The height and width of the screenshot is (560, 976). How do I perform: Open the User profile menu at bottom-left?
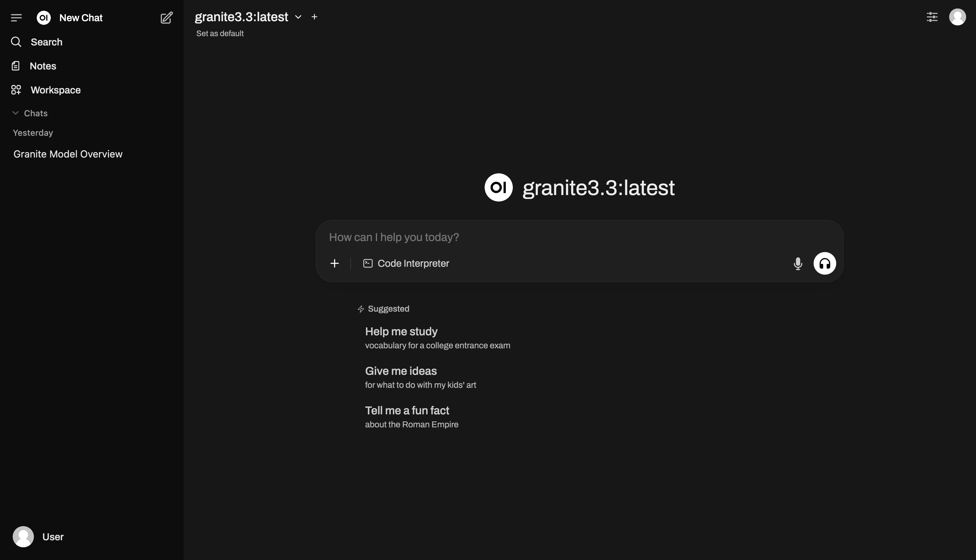[38, 537]
